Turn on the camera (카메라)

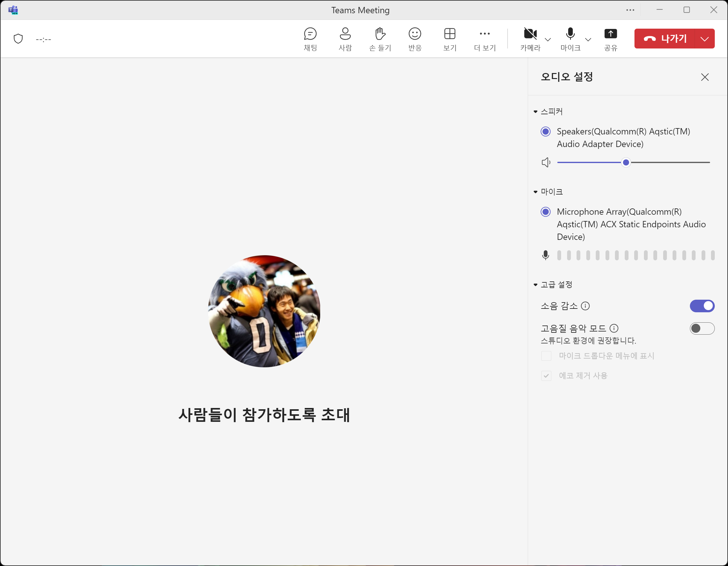530,39
